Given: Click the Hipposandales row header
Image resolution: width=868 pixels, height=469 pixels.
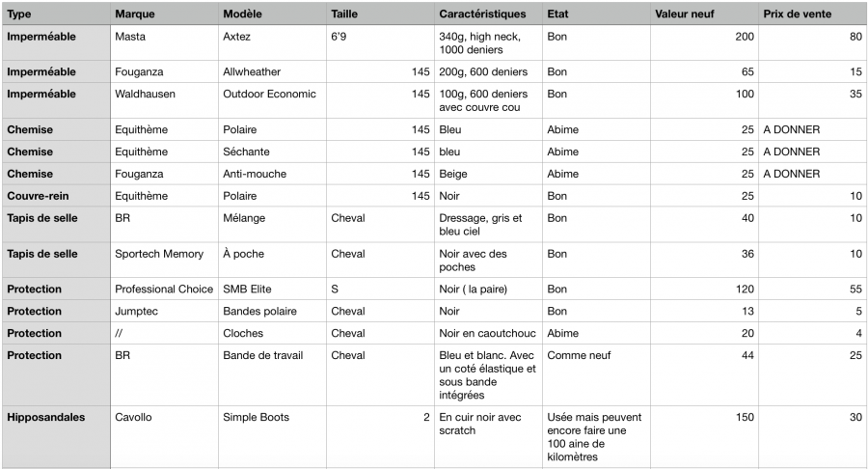Looking at the screenshot, I should [x=56, y=437].
